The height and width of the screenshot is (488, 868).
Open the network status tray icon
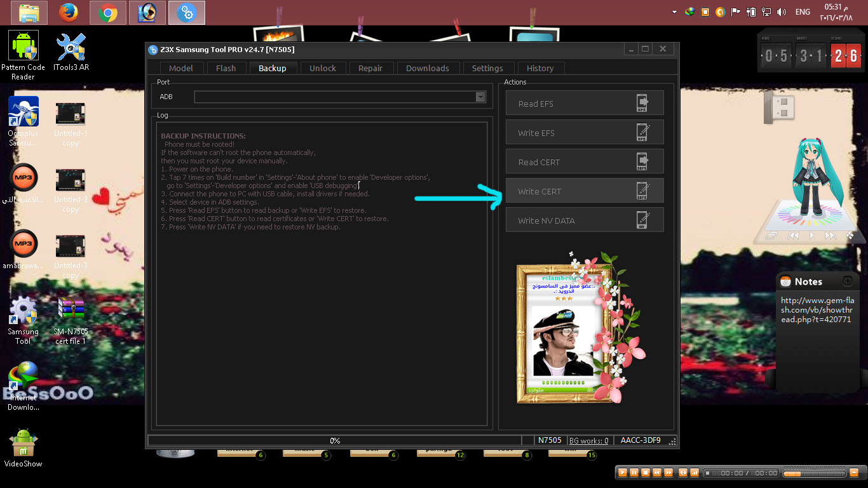(x=766, y=11)
